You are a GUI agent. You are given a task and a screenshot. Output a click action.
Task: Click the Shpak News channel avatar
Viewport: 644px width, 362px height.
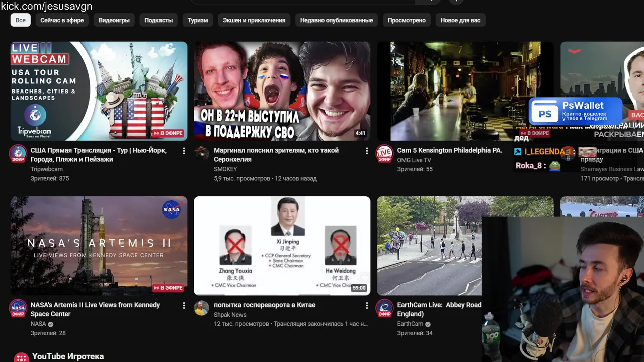(x=202, y=308)
